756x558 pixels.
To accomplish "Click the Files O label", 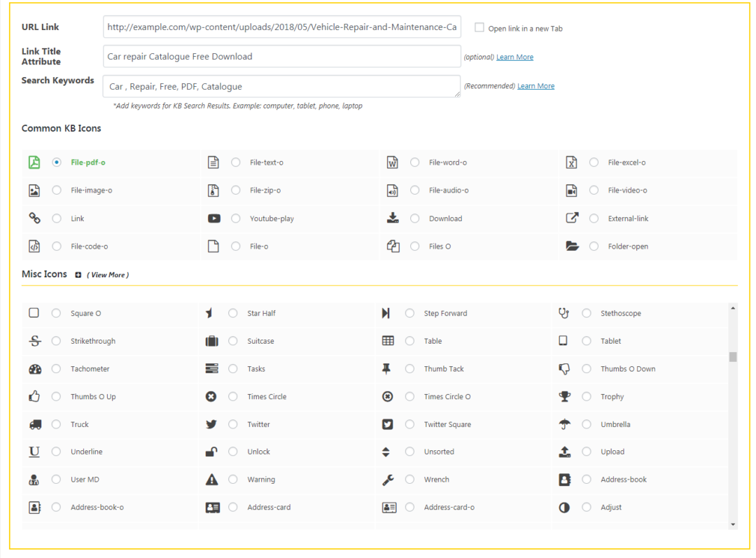I will pyautogui.click(x=440, y=246).
